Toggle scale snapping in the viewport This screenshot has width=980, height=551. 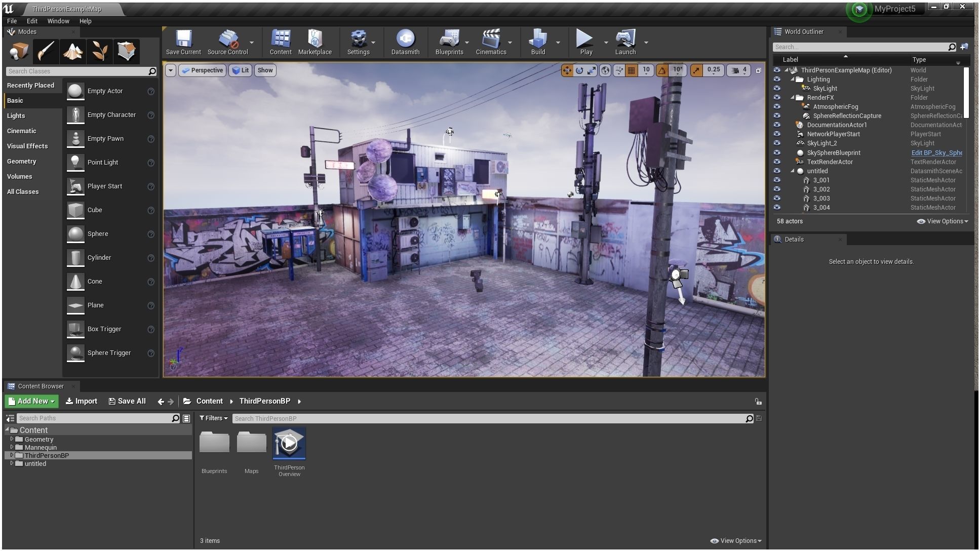pos(696,70)
